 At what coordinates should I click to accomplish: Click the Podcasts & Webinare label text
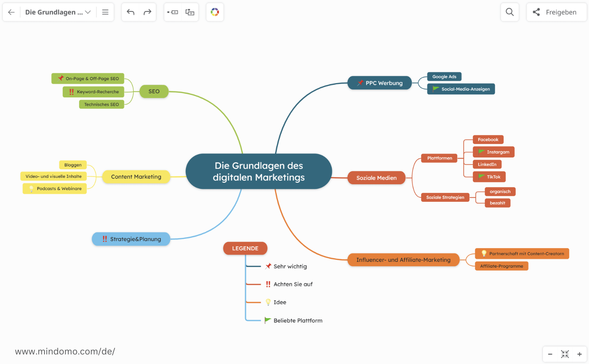pos(59,189)
